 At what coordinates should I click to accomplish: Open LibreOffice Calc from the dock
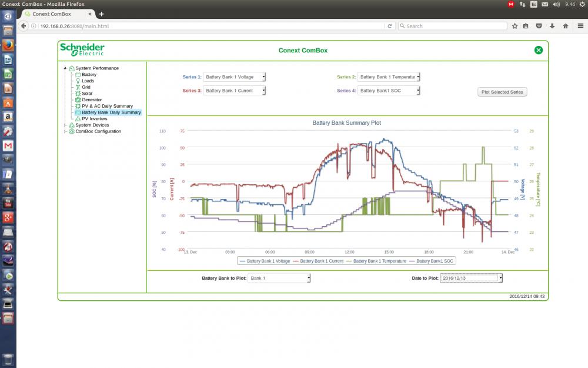[8, 74]
